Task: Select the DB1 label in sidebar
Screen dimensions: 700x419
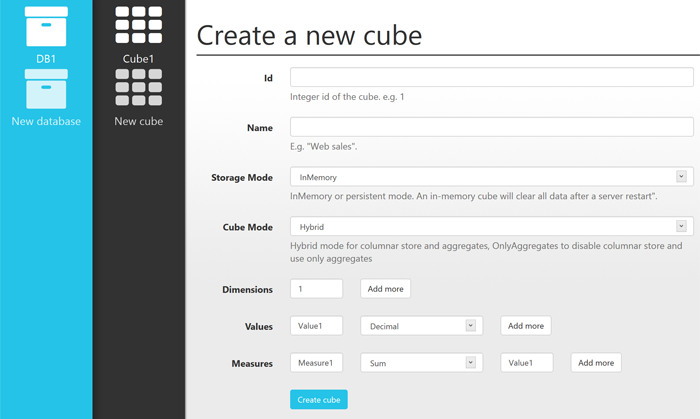Action: click(x=46, y=59)
